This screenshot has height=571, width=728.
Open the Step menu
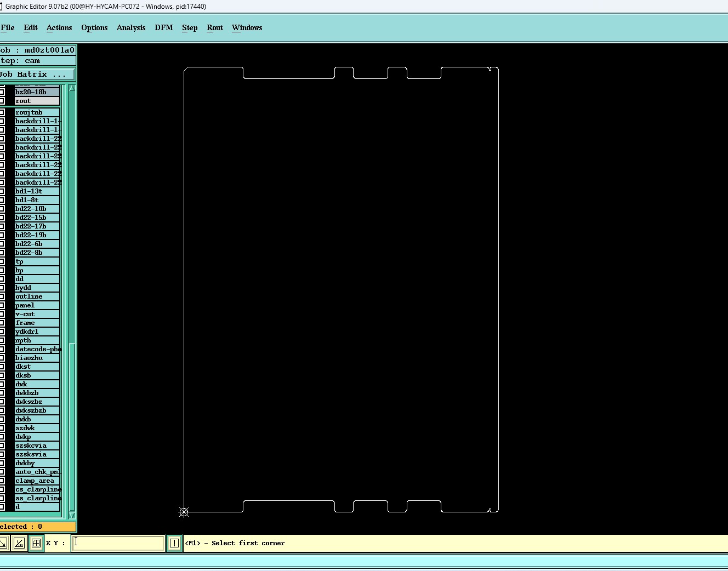pos(190,27)
